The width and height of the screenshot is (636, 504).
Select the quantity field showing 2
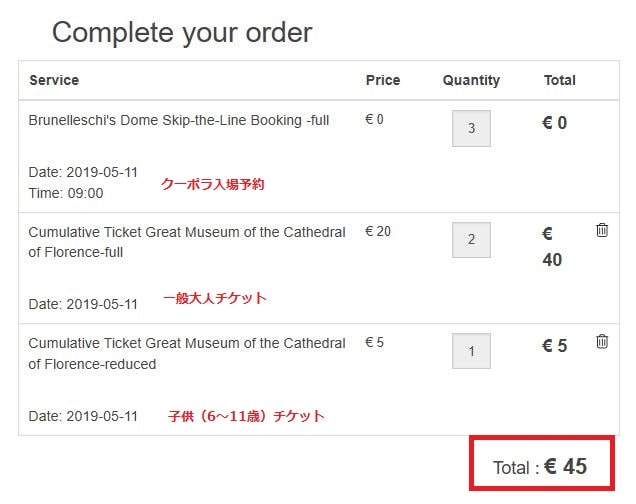pos(471,240)
